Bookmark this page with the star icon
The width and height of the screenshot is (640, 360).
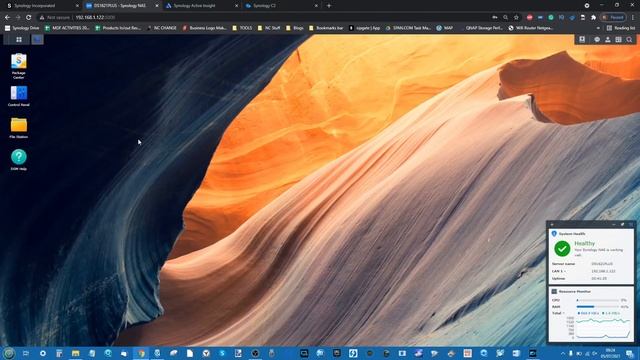[x=516, y=17]
